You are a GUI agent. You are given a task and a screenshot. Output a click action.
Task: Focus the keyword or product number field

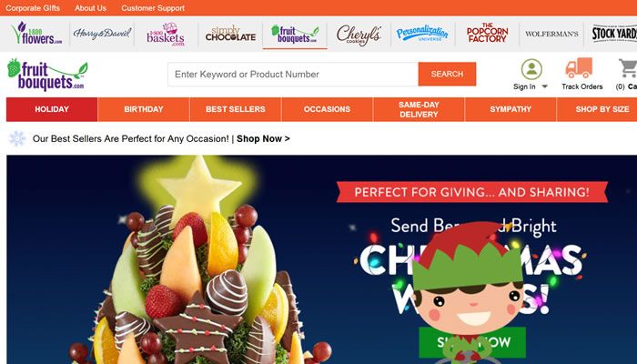click(x=293, y=75)
